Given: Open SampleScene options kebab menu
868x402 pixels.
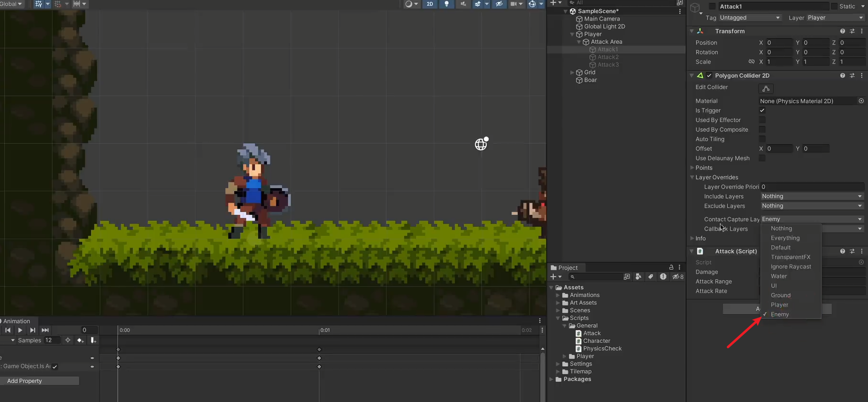Looking at the screenshot, I should pyautogui.click(x=680, y=11).
